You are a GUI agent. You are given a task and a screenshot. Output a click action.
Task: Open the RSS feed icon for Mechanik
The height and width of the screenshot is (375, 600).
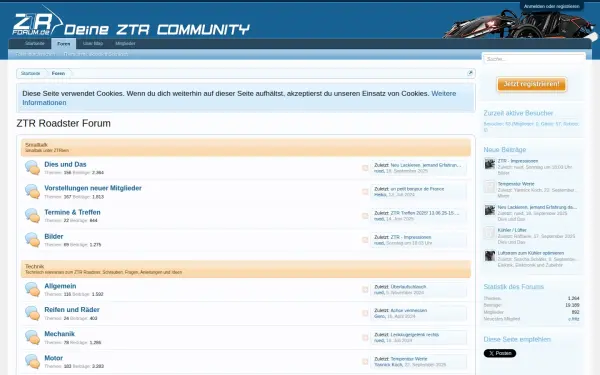click(x=365, y=338)
